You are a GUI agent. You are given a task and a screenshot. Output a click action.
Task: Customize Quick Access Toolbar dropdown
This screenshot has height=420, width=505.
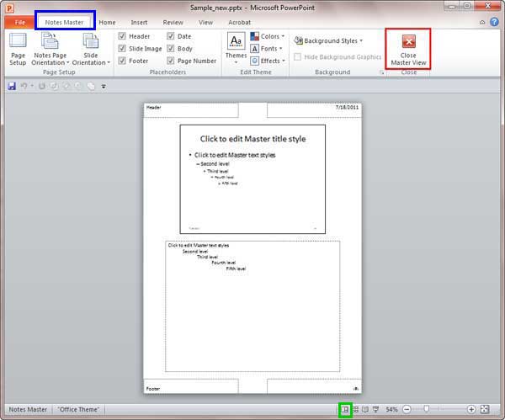pos(104,87)
